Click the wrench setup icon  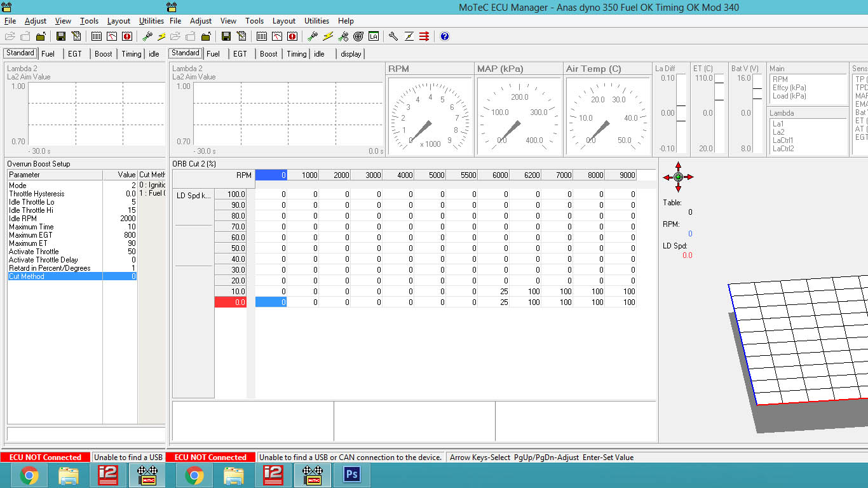393,36
